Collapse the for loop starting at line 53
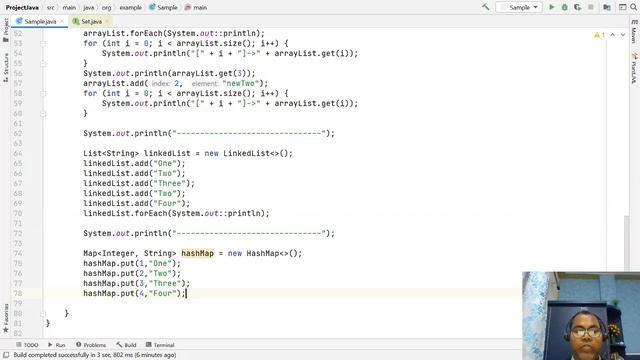 tap(43, 43)
